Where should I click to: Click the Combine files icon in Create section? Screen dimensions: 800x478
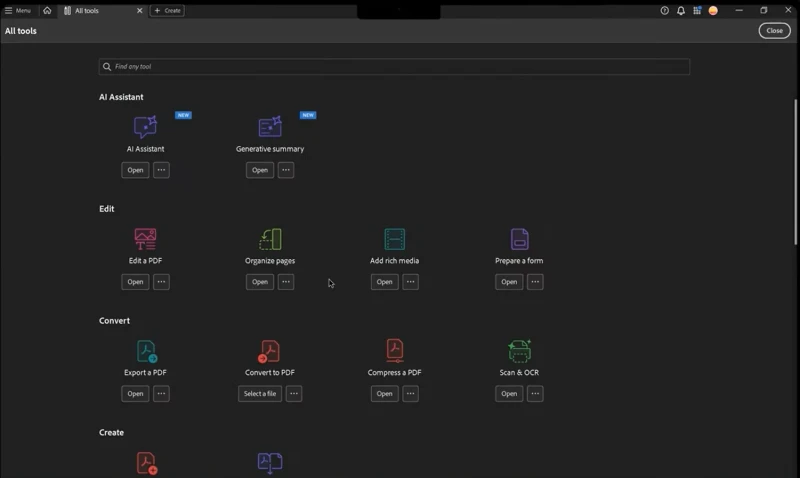(x=270, y=463)
